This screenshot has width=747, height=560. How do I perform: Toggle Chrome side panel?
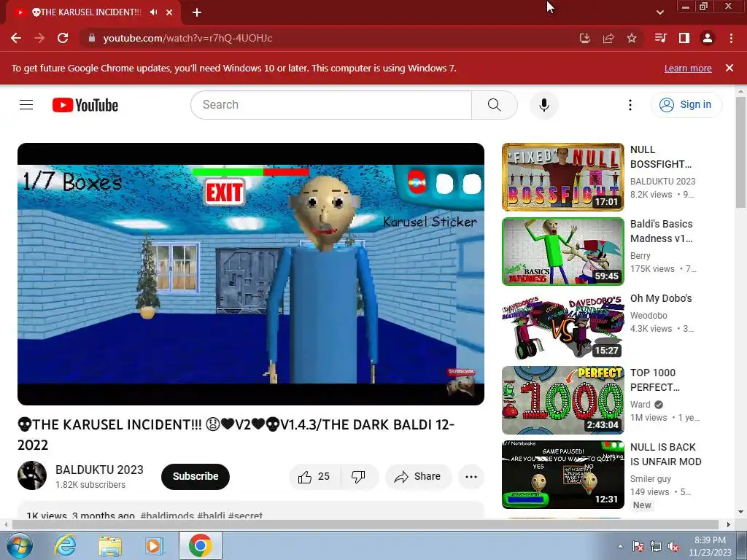click(684, 38)
